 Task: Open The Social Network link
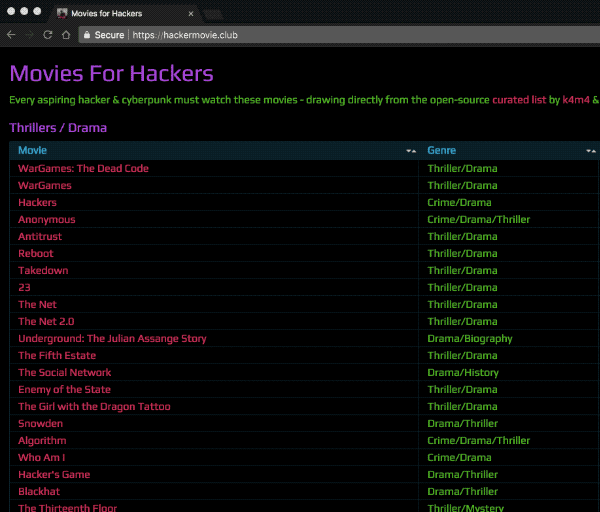[x=65, y=372]
